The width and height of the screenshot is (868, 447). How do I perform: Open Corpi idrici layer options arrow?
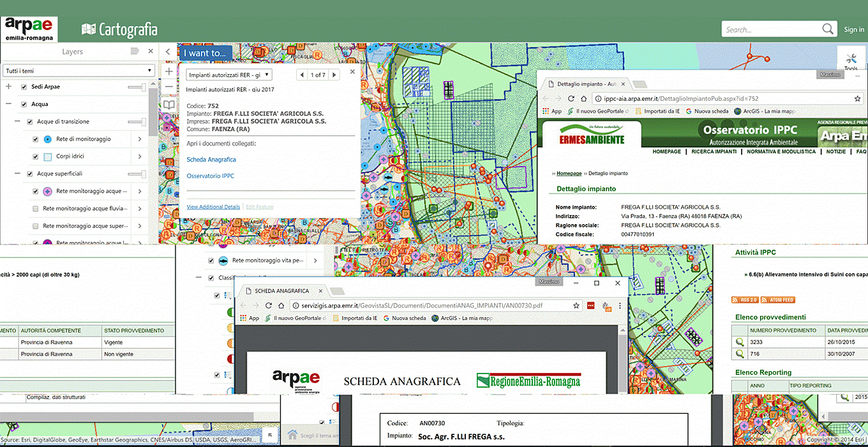click(x=140, y=156)
